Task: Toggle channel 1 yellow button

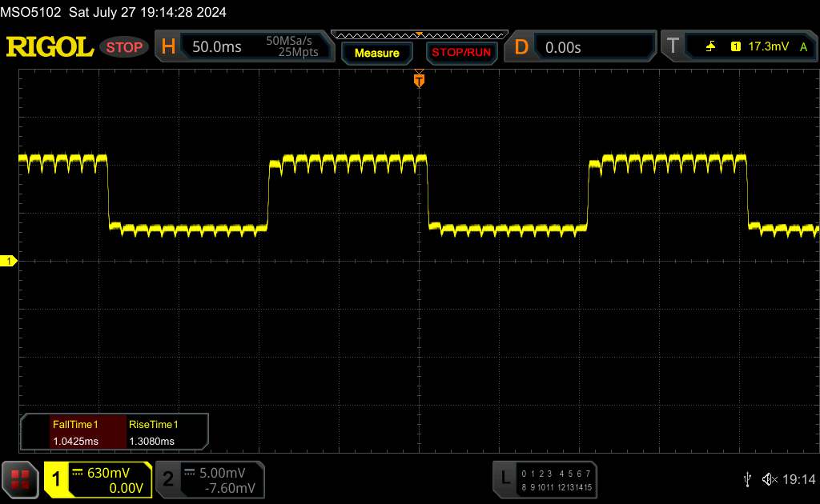Action: pos(56,479)
